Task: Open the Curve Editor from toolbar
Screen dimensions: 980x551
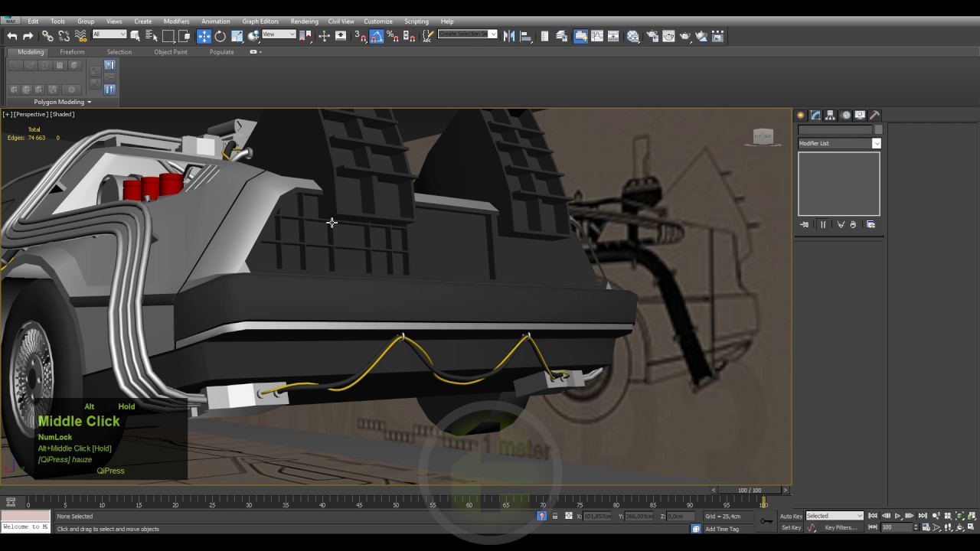Action: tap(597, 36)
